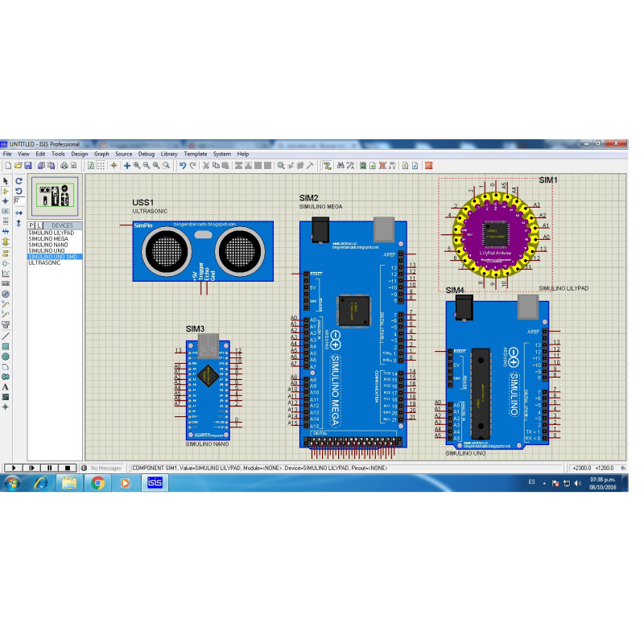Select the Selection Mode arrow tool
Screen dimensions: 644x644
coord(6,181)
